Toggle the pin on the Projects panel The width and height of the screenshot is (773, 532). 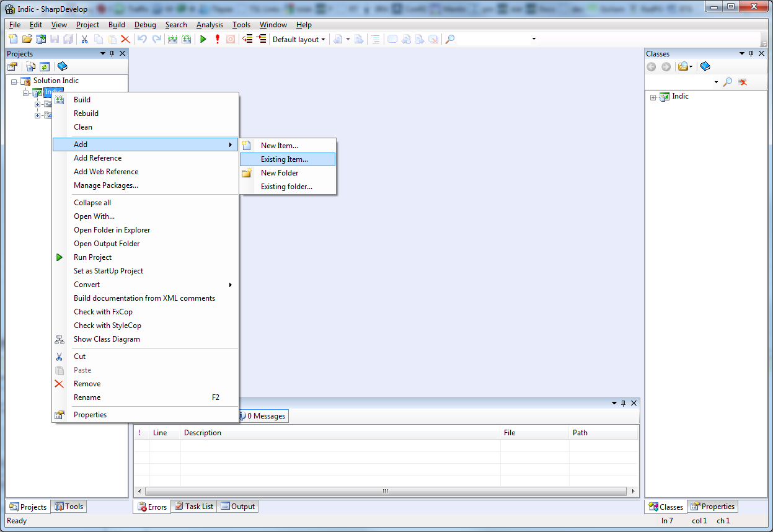(x=112, y=54)
